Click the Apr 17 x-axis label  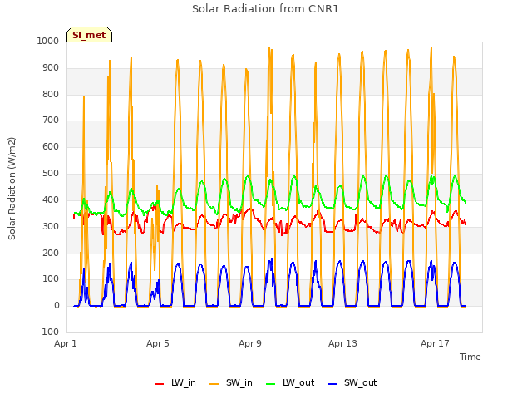click(435, 343)
